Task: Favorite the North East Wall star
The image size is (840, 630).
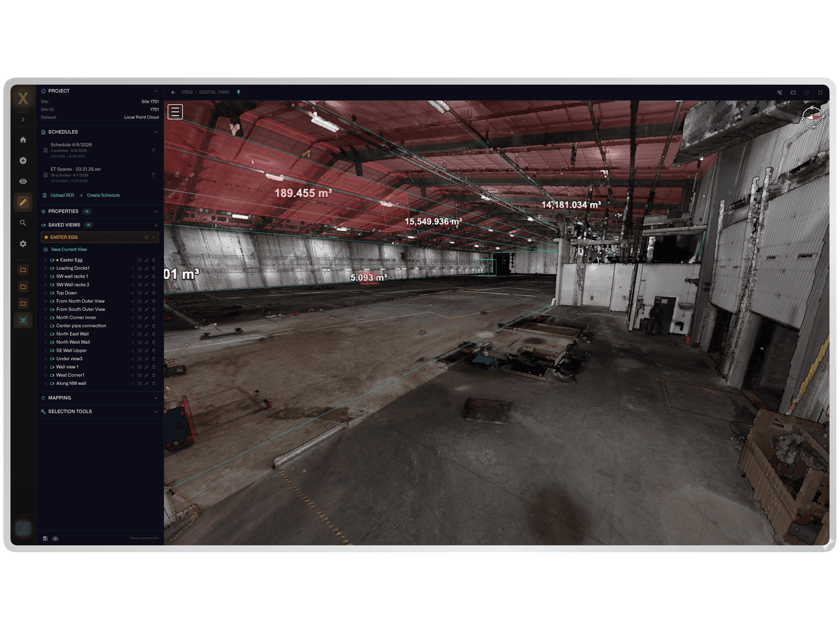Action: click(x=133, y=334)
